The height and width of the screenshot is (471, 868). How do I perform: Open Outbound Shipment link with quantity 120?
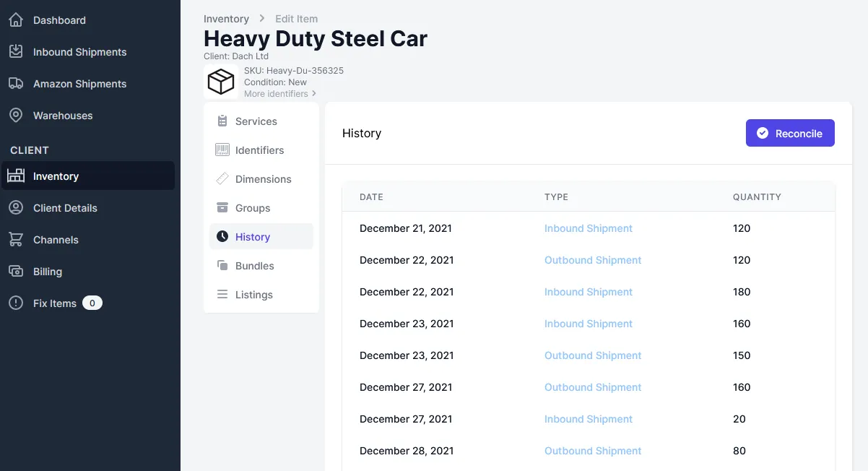[x=593, y=260]
